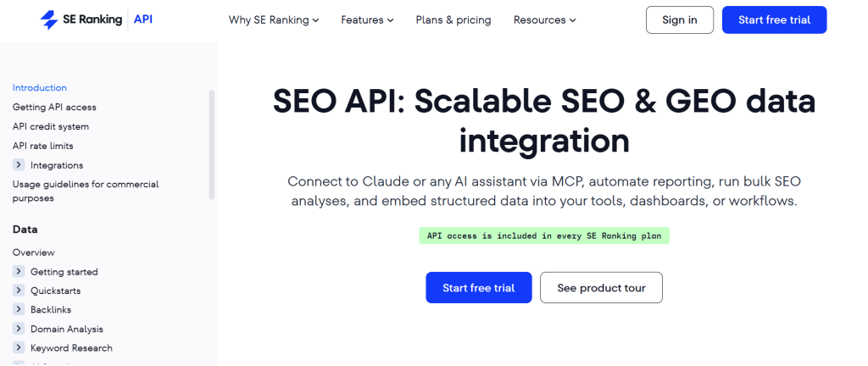
Task: Open the Features dropdown menu
Action: point(367,19)
